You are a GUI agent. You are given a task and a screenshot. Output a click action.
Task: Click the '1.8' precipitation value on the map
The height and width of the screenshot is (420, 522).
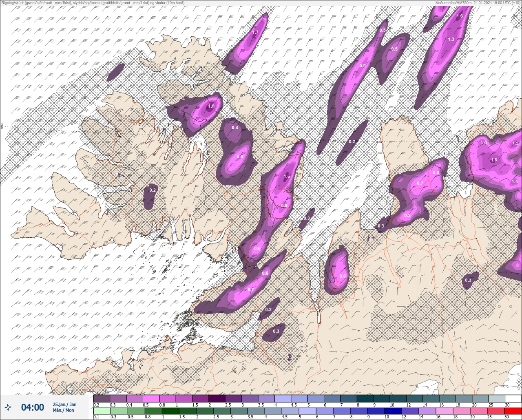click(211, 106)
